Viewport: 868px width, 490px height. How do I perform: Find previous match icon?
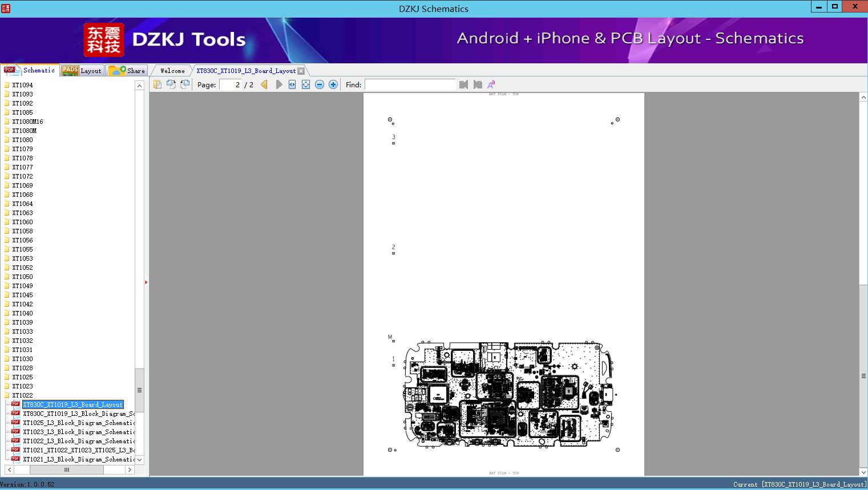click(x=463, y=84)
